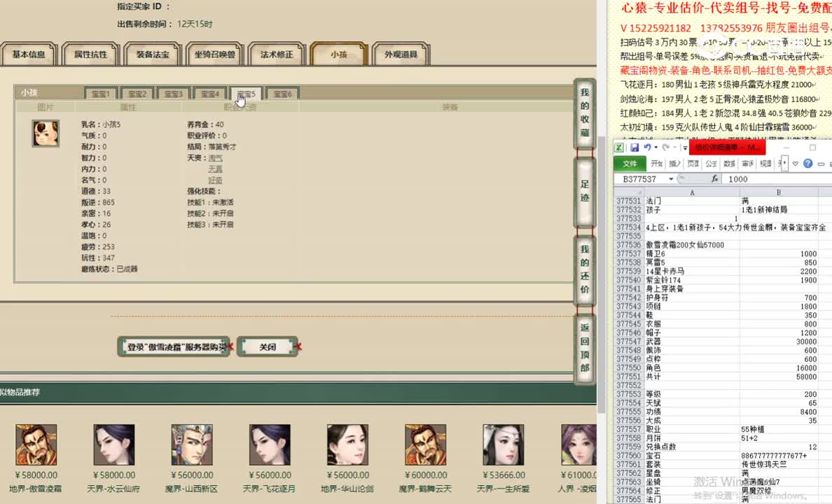This screenshot has height=504, width=832.
Task: Save the Excel workbook via Save icon
Action: pyautogui.click(x=635, y=148)
